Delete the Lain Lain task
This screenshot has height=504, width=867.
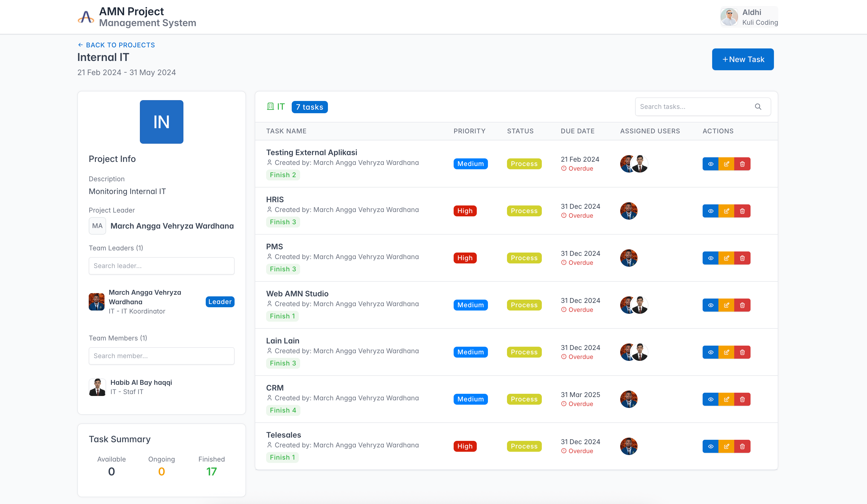coord(742,352)
